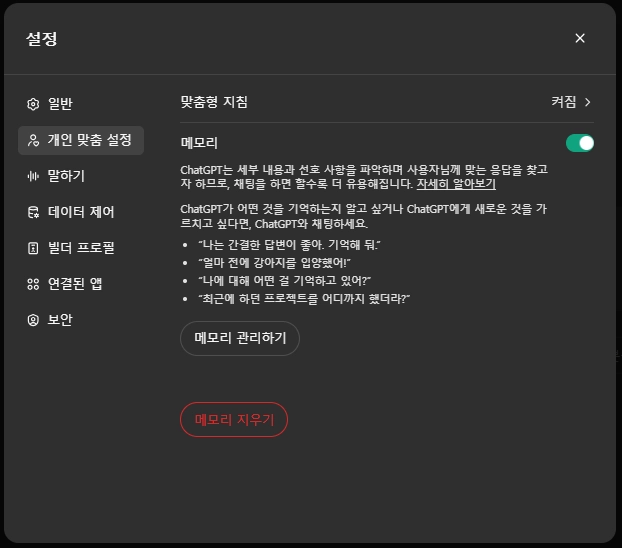
Task: Click example "최근에 하던 프로젝트를 어디까지 했더라?"
Action: point(304,299)
